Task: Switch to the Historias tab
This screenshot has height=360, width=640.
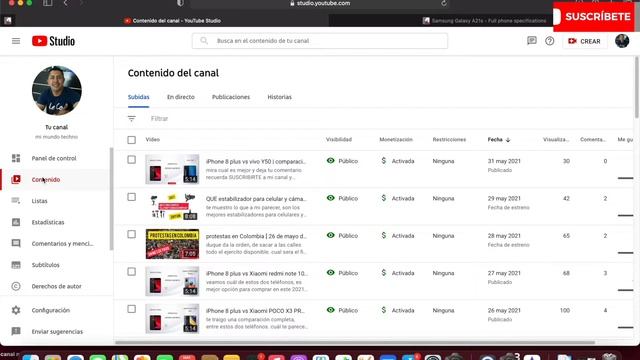Action: (280, 97)
